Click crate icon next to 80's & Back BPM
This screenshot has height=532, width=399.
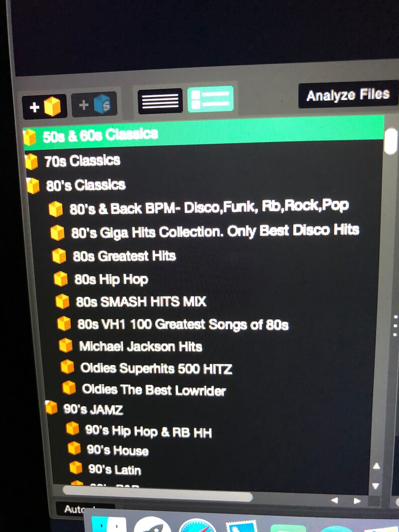click(x=56, y=209)
